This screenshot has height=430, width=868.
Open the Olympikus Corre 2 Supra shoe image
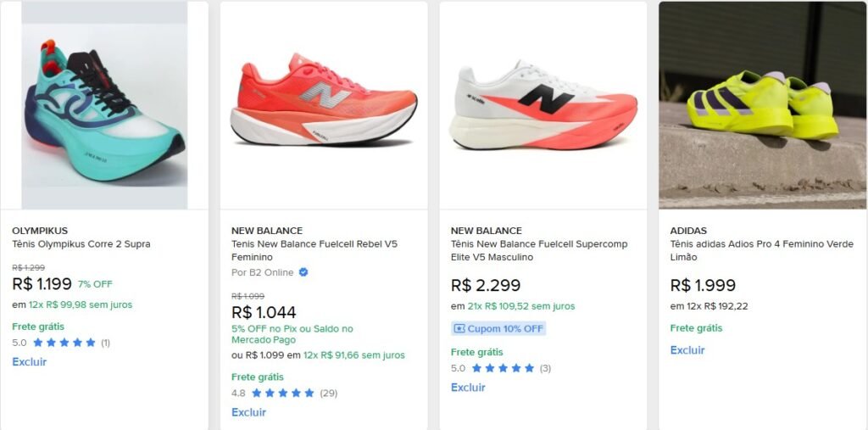coord(104,105)
